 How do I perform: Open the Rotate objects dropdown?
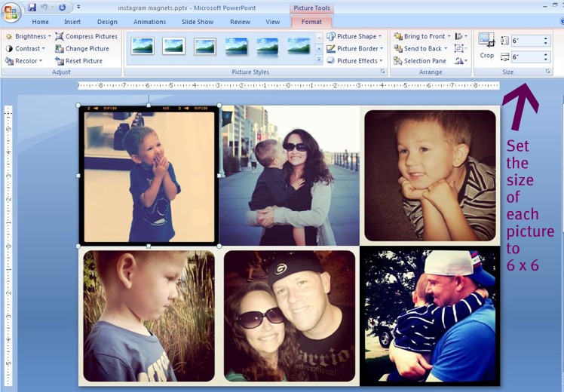pos(461,61)
